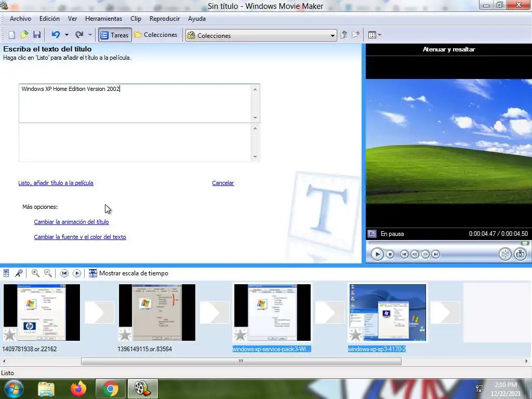This screenshot has width=532, height=399.
Task: Select the windows-xp-sp3-4170-2 clip thumbnail
Action: 388,312
